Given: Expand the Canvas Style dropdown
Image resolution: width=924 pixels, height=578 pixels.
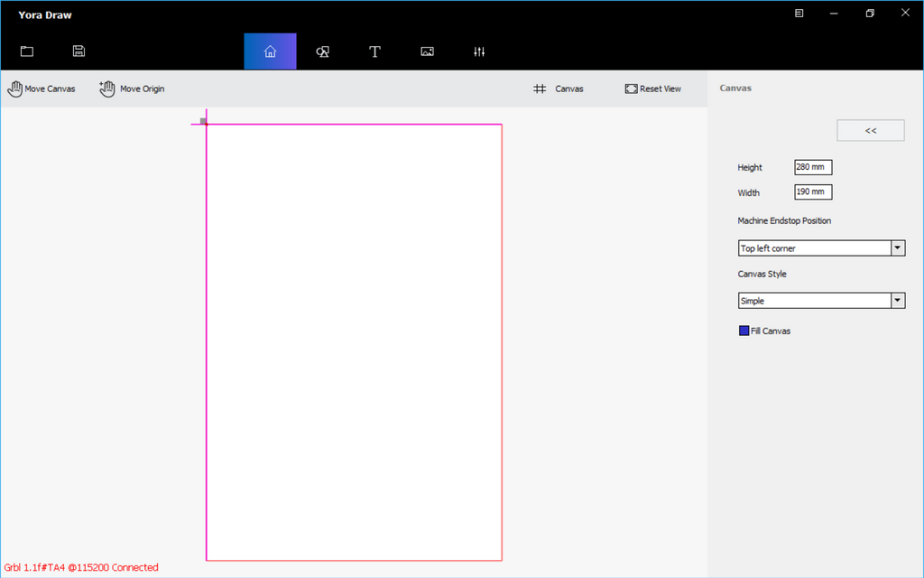Looking at the screenshot, I should click(897, 301).
